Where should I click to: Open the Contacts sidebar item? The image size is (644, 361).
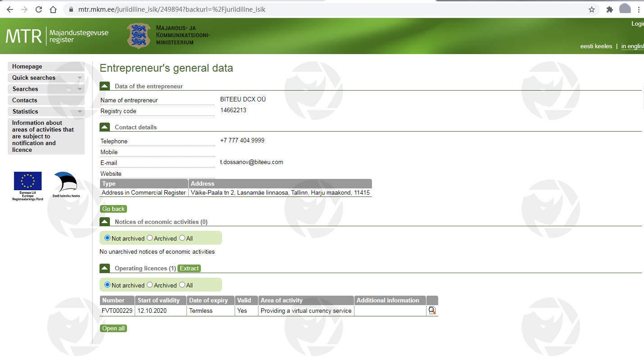(x=25, y=100)
